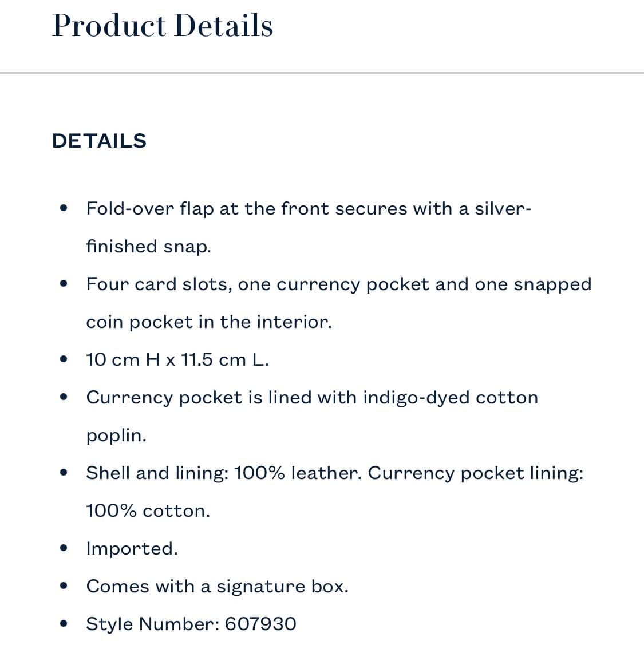Image resolution: width=644 pixels, height=653 pixels.
Task: Click the dimensions text "10 cm H x 11.5 cm L."
Action: (177, 360)
